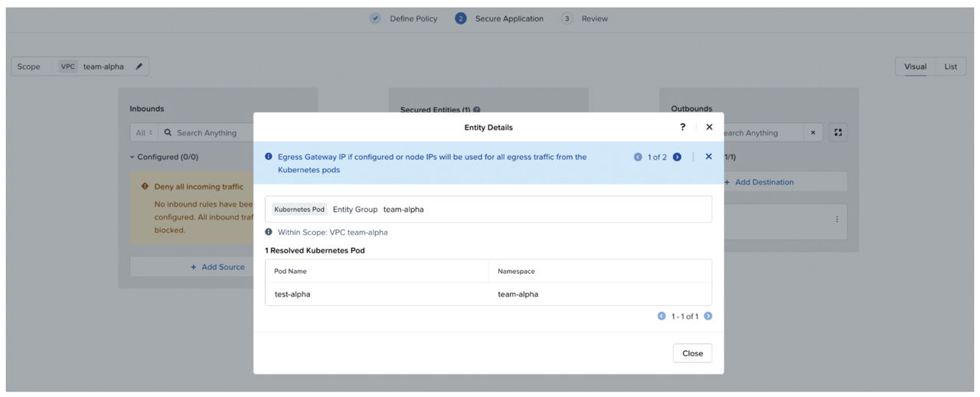
Task: Open the All filter dropdown in Inbounds
Action: coord(144,132)
